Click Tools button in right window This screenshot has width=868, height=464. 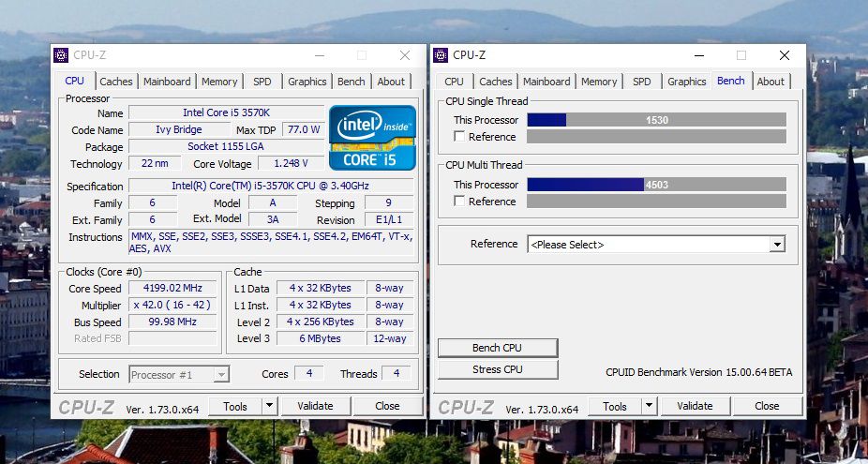pos(615,407)
